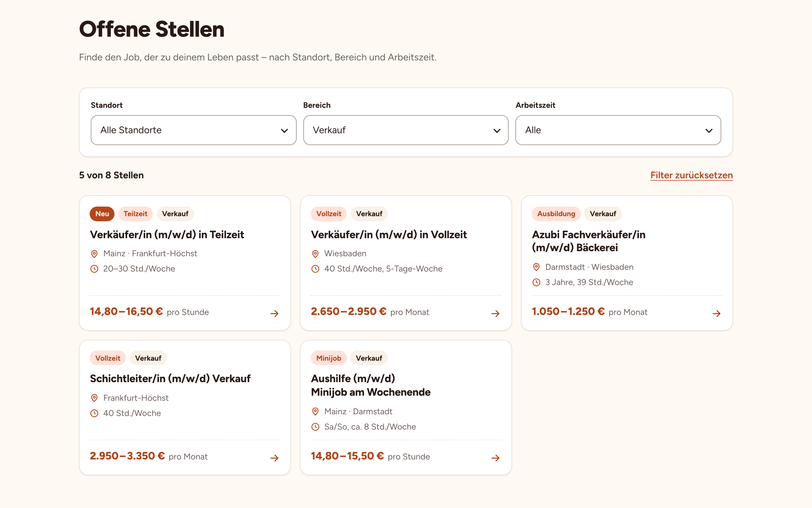Click arrow on Verkäufer/in in Vollzeit card

[x=495, y=314]
